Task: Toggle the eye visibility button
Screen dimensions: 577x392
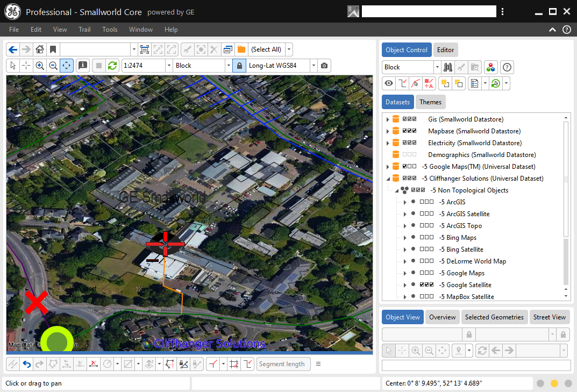Action: (389, 83)
